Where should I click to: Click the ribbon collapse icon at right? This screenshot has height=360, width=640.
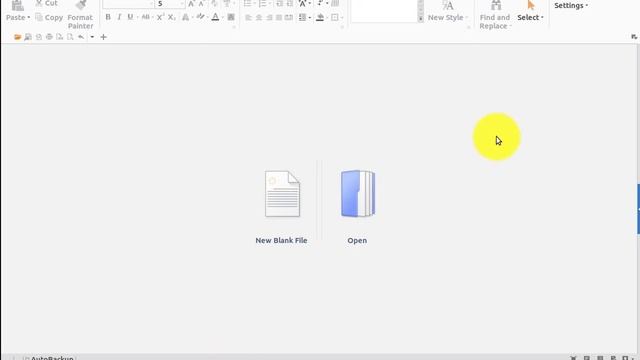point(634,37)
